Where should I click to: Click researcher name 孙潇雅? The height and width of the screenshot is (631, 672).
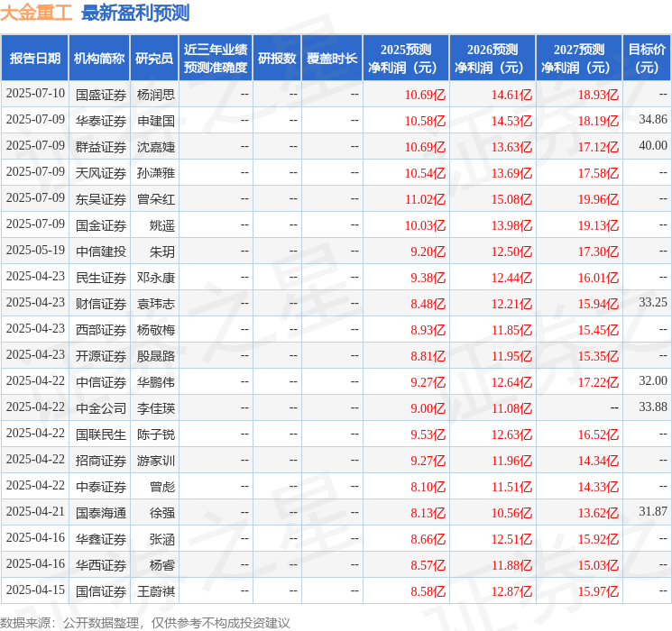[155, 173]
